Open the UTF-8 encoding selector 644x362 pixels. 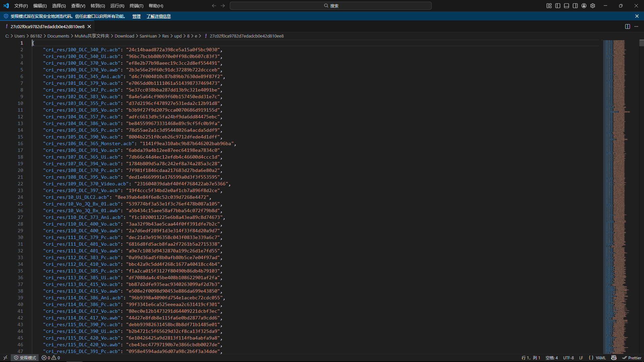(568, 358)
